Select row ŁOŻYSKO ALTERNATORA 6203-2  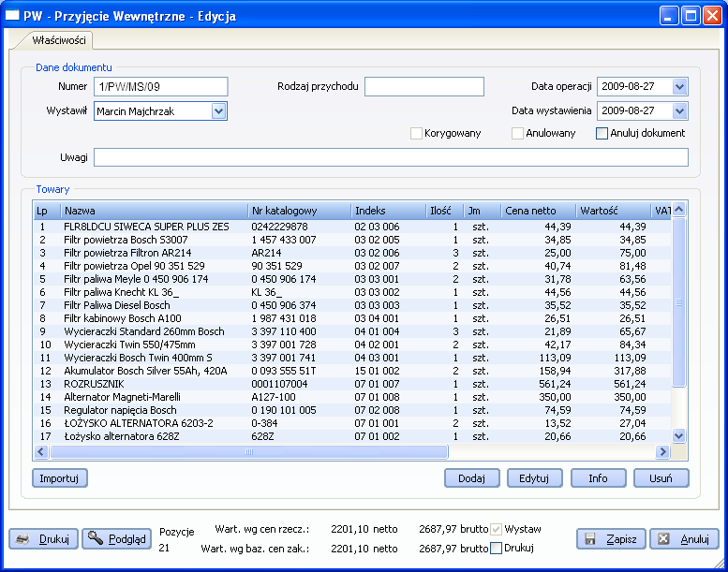pos(352,423)
